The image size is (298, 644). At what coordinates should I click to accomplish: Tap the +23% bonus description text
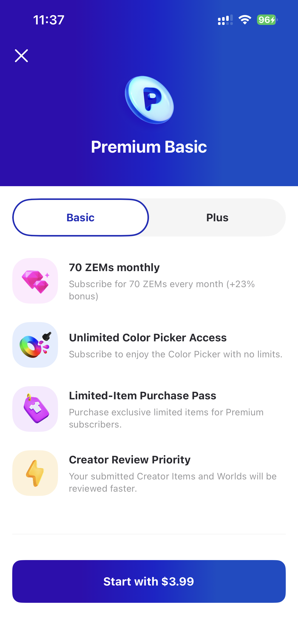[162, 290]
